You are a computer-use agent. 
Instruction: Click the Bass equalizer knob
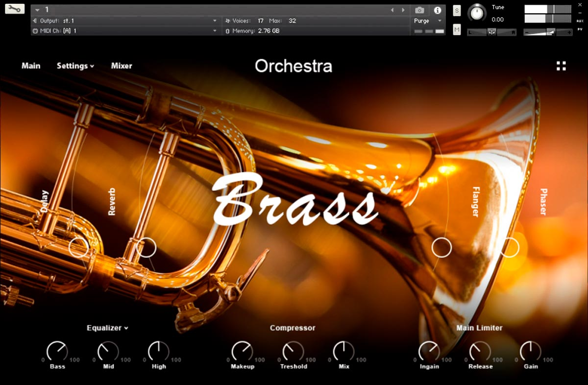pos(57,351)
